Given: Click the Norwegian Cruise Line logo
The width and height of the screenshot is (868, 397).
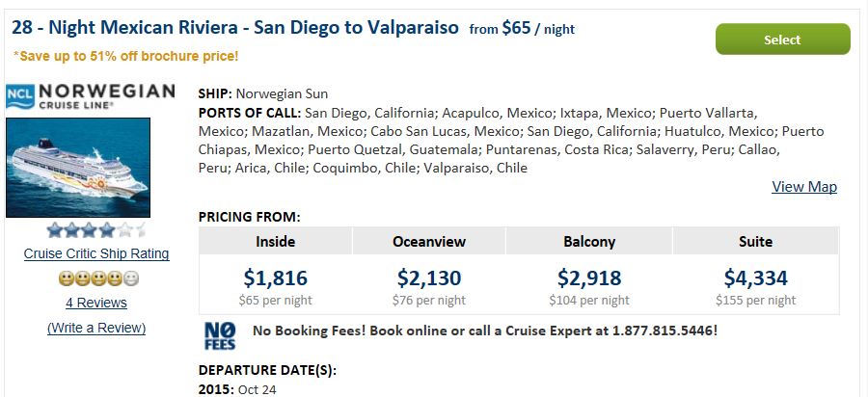Looking at the screenshot, I should 91,96.
